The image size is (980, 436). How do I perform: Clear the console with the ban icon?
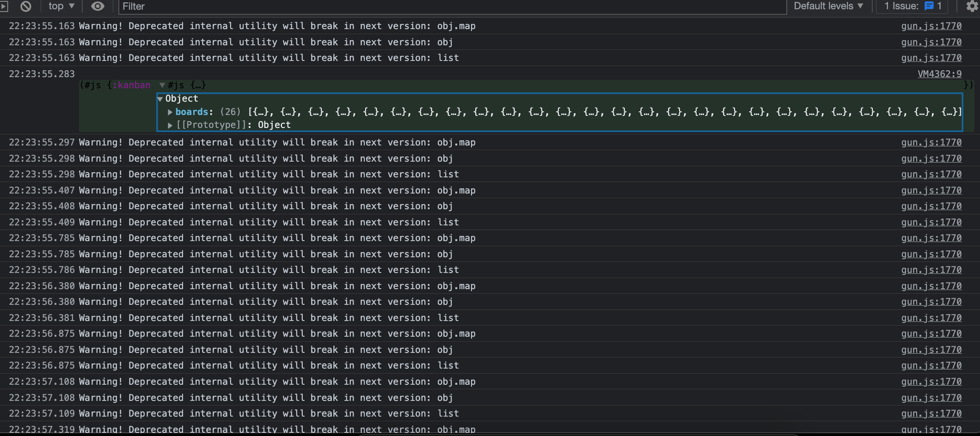(25, 6)
